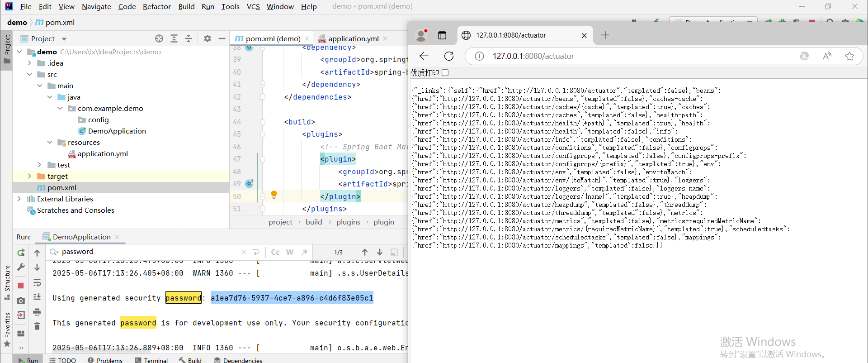Add actuator page to favorites star

pyautogui.click(x=849, y=56)
